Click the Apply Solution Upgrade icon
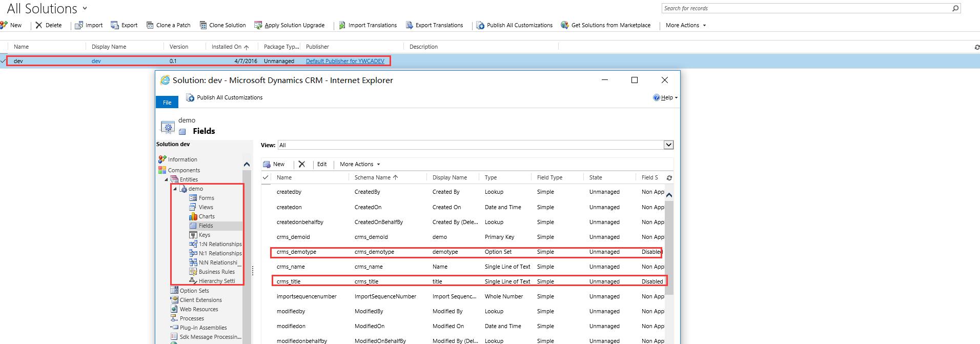980x344 pixels. [x=258, y=25]
